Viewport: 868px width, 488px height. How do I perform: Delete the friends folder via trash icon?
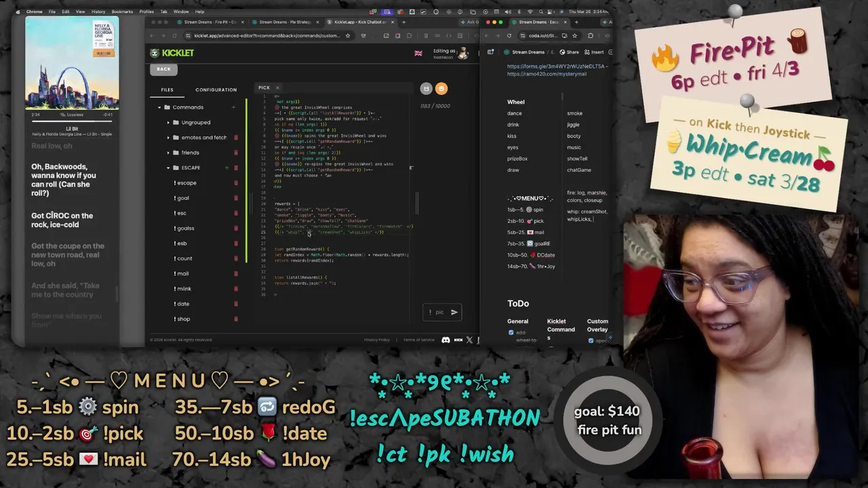click(236, 152)
